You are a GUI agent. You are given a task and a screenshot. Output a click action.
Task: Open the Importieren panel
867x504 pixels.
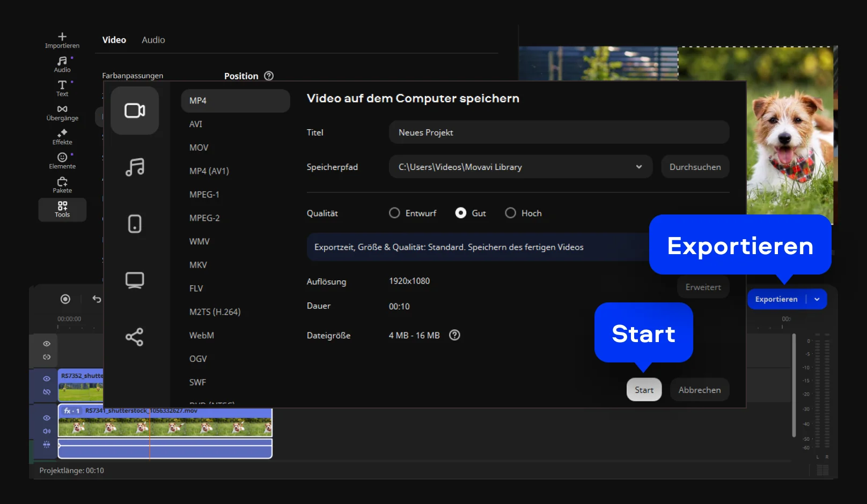coord(62,40)
